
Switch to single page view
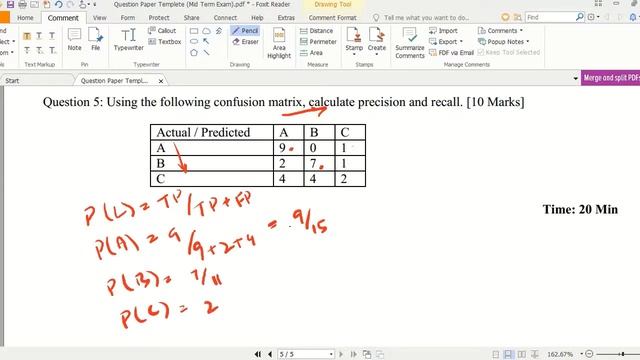[496, 354]
